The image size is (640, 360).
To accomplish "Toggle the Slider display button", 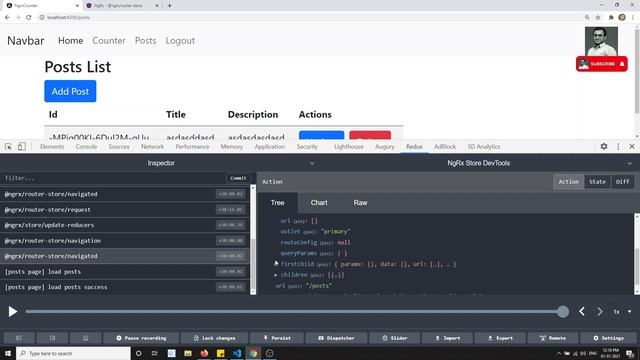I will 395,338.
